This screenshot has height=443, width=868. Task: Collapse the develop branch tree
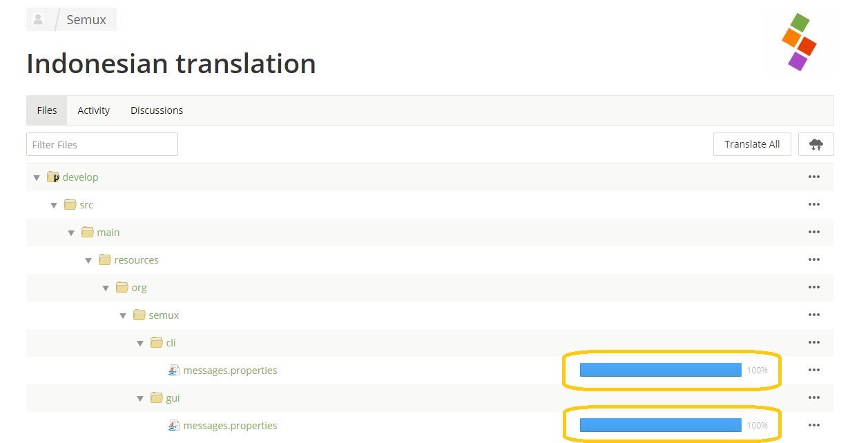37,178
